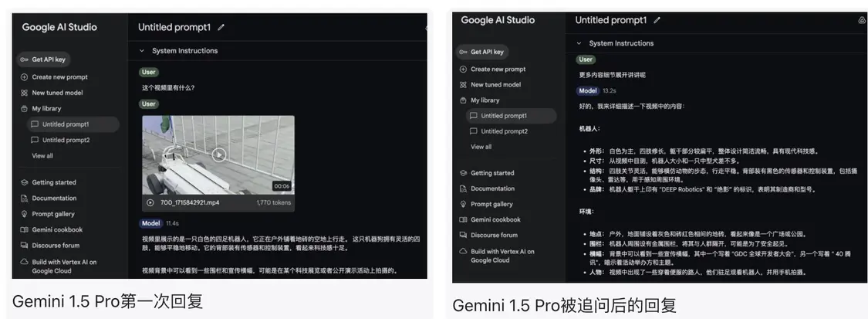Click View all link in left sidebar
The height and width of the screenshot is (319, 868).
click(x=42, y=155)
